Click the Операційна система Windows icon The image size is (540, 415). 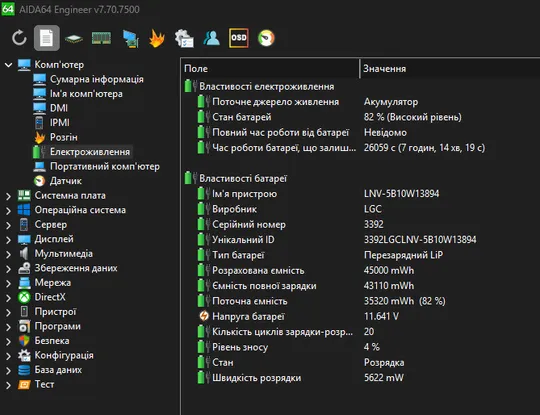pos(24,210)
